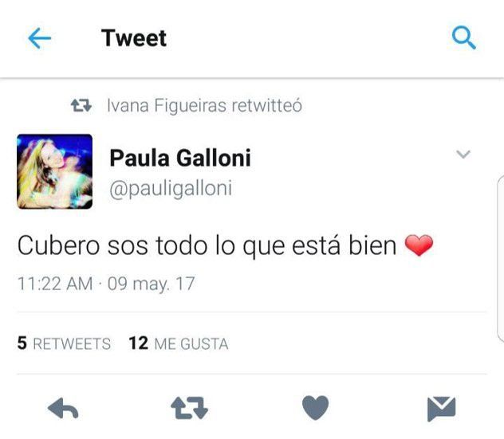This screenshot has height=439, width=504.
Task: View the 12 Me Gusta list
Action: pos(179,343)
